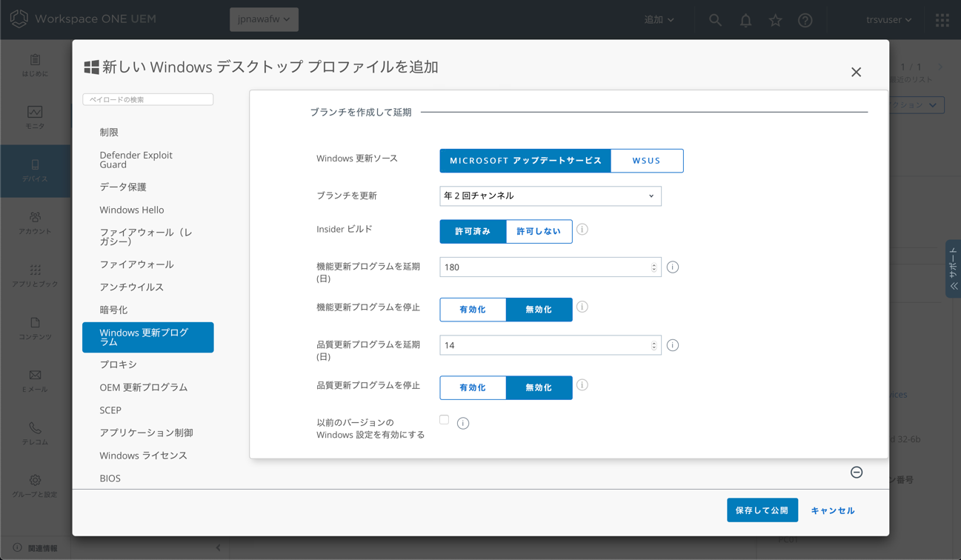Click info icon next to Insider ビルド
Viewport: 961px width, 560px height.
[582, 230]
